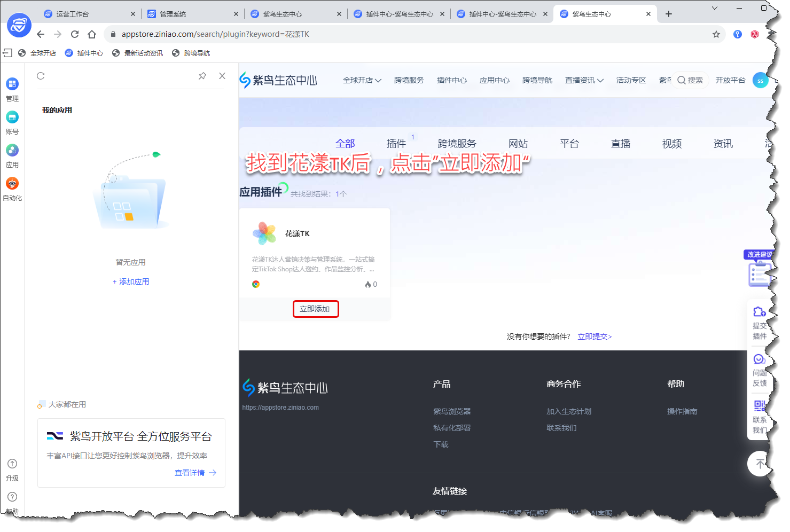Click the 搜索 search box
The height and width of the screenshot is (532, 790).
pos(690,80)
